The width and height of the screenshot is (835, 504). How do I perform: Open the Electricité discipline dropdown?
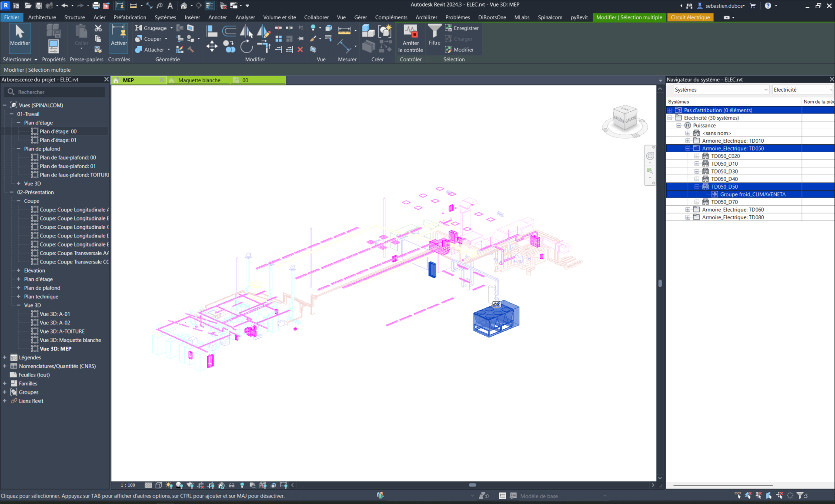pyautogui.click(x=802, y=89)
